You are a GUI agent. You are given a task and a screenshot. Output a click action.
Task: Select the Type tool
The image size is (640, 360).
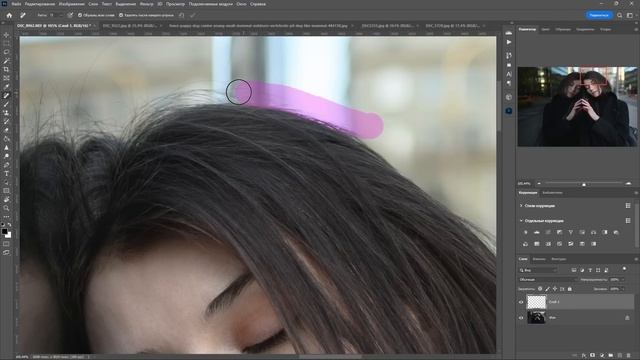pyautogui.click(x=6, y=173)
